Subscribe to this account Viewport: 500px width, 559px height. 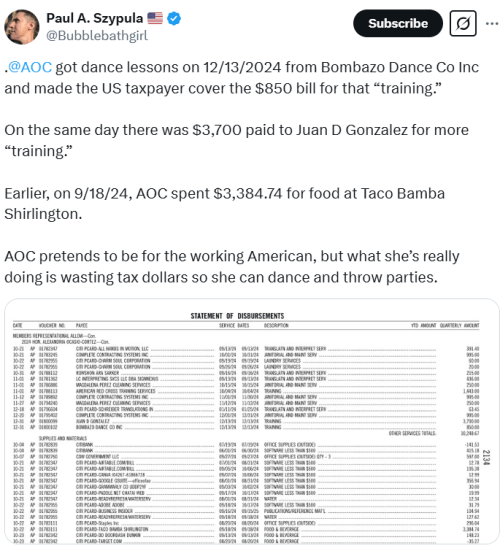[x=398, y=24]
